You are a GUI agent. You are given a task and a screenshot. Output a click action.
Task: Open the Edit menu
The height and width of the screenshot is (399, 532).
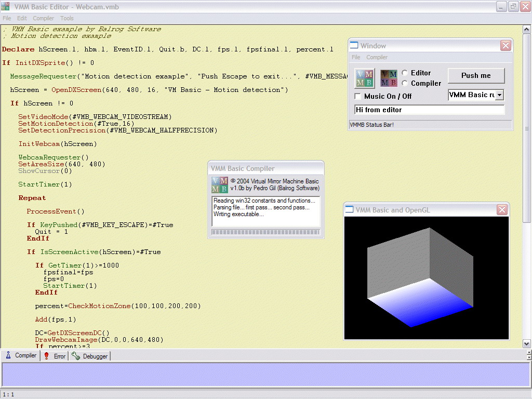[22, 18]
